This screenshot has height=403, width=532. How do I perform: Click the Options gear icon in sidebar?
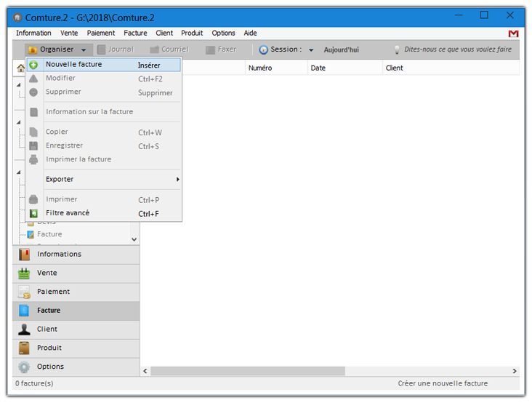point(25,367)
